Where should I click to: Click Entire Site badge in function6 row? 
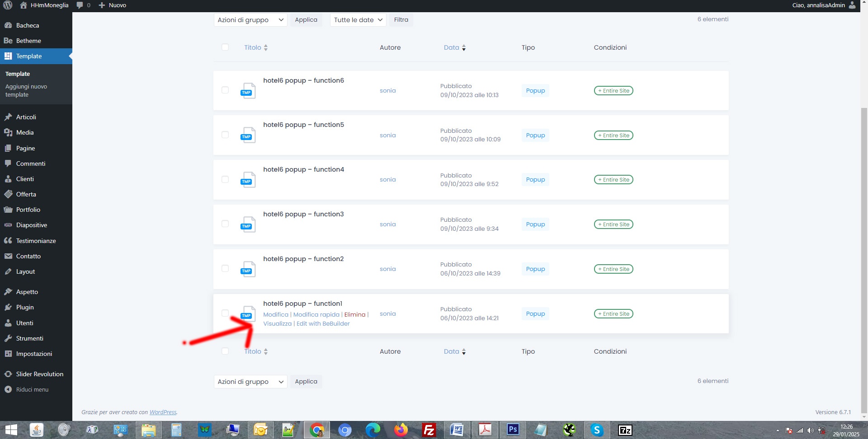613,90
